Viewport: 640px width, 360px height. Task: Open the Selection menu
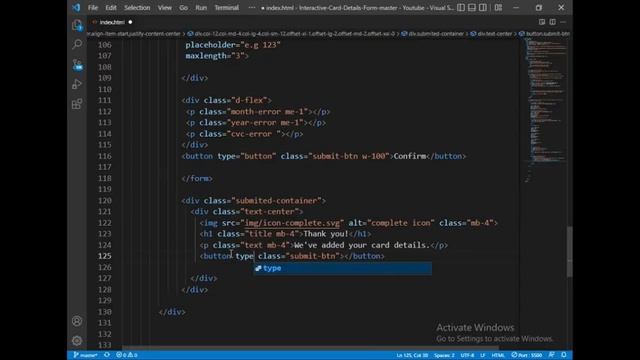(x=137, y=8)
